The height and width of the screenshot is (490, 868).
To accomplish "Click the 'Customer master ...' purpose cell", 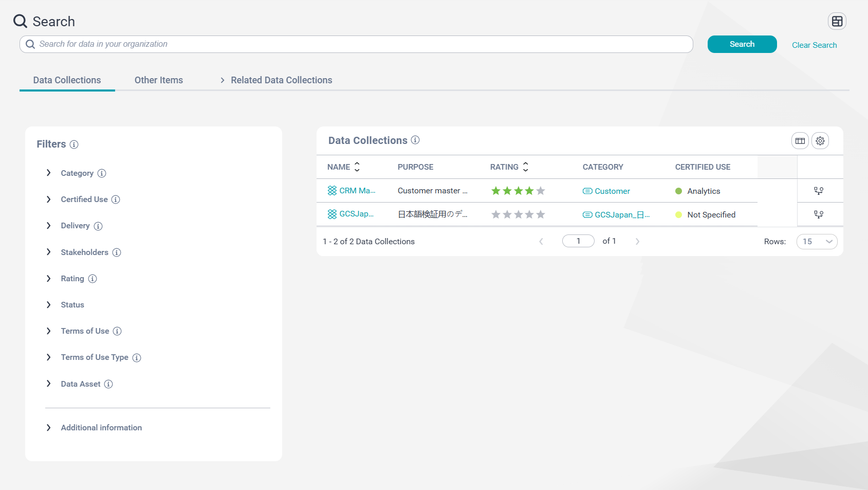I will click(432, 191).
